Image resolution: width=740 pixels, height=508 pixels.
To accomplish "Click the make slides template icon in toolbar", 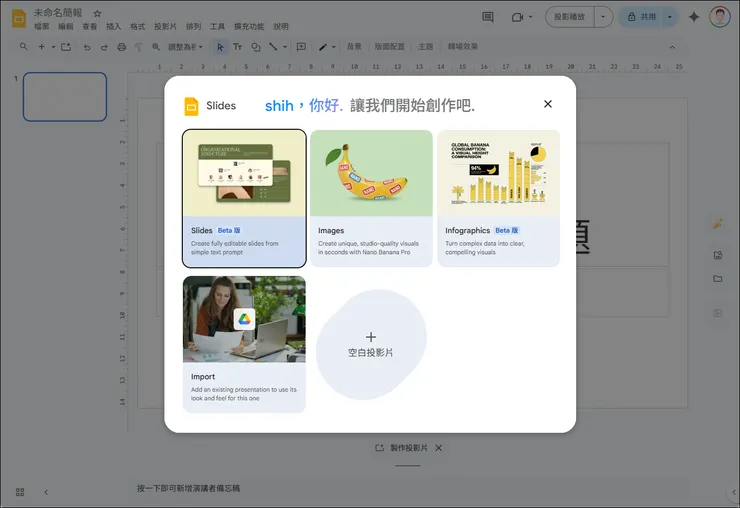I will [66, 47].
